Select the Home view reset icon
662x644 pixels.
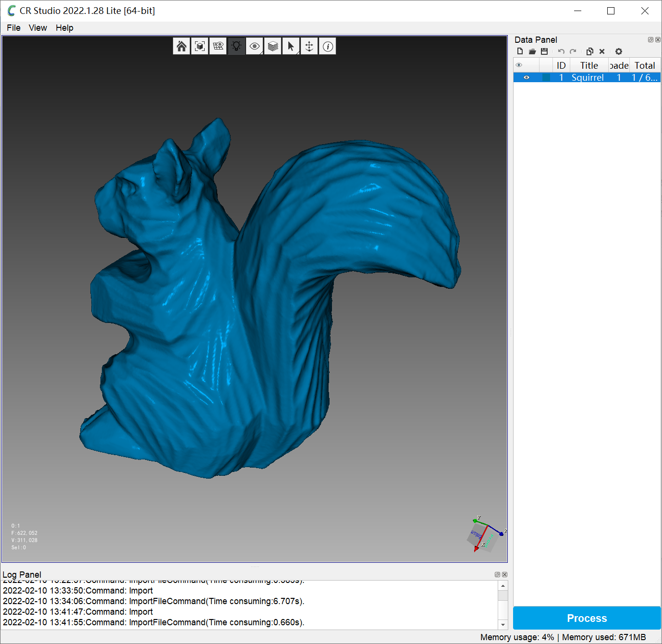[x=181, y=46]
